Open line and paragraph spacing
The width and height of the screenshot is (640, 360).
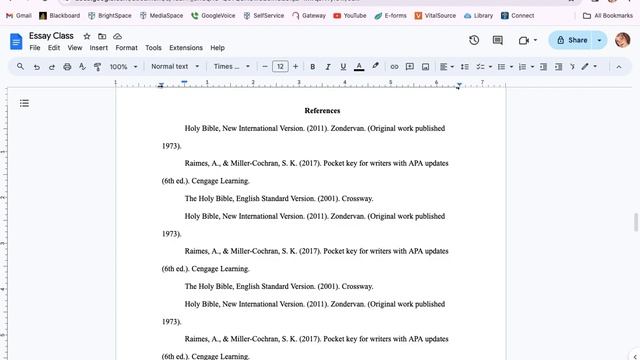pos(464,67)
